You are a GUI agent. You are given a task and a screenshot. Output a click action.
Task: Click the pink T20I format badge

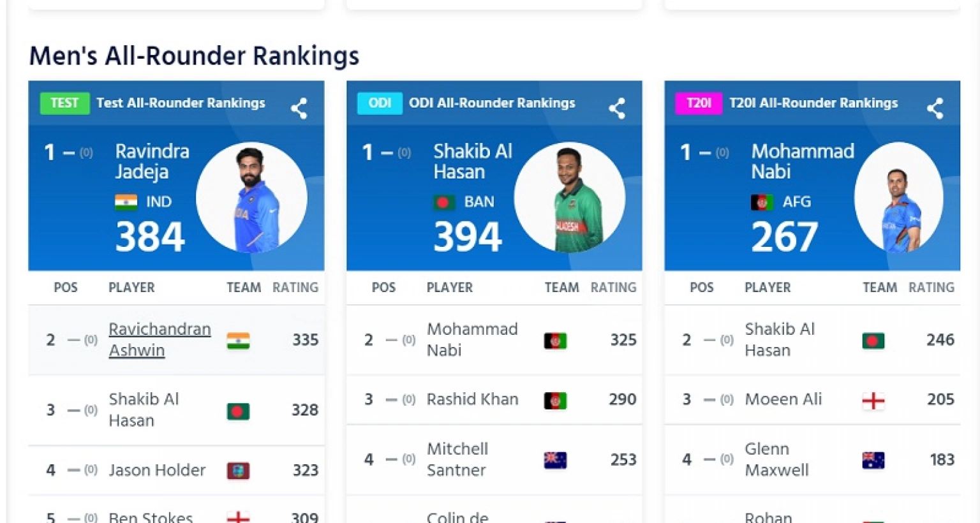[699, 103]
